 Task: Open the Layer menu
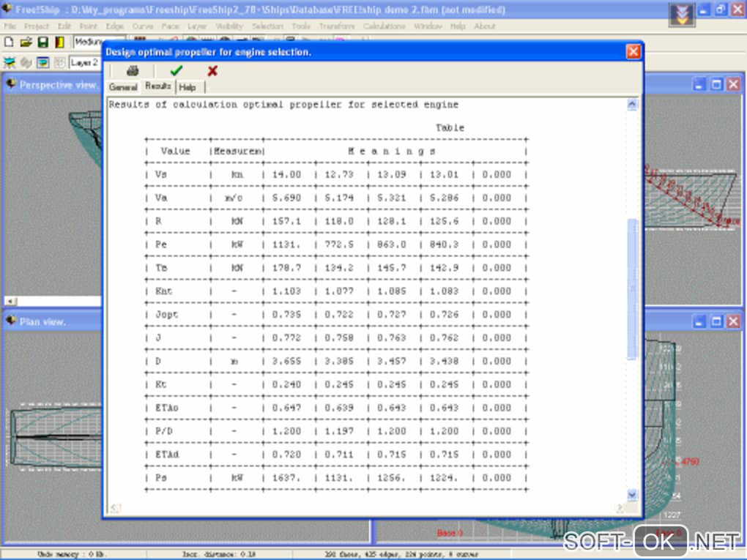(197, 26)
